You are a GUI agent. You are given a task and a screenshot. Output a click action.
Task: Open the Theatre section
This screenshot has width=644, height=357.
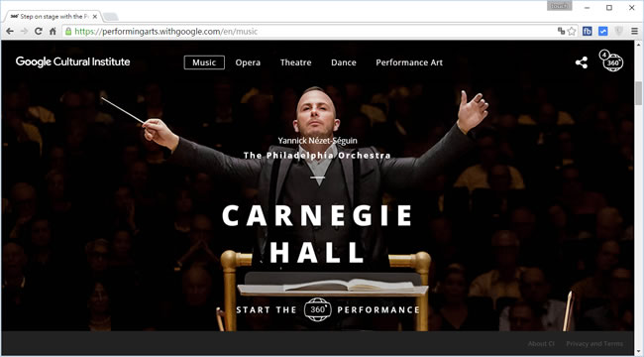pos(295,62)
